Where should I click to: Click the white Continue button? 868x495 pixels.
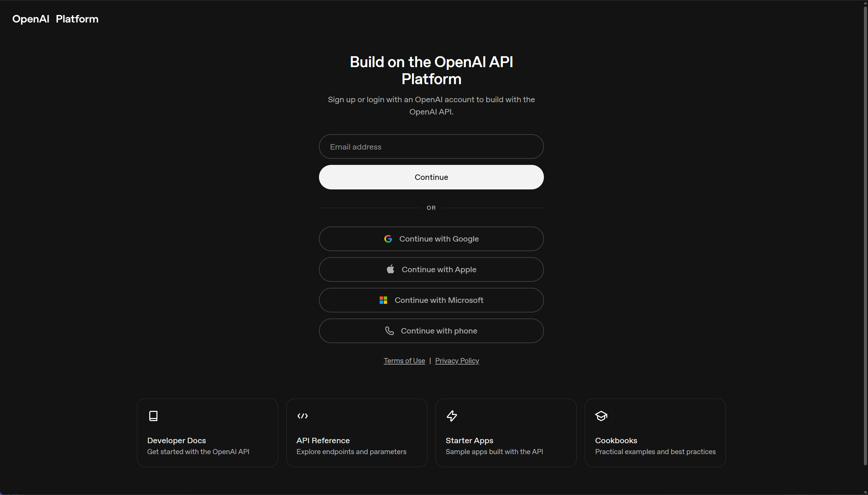pos(431,177)
